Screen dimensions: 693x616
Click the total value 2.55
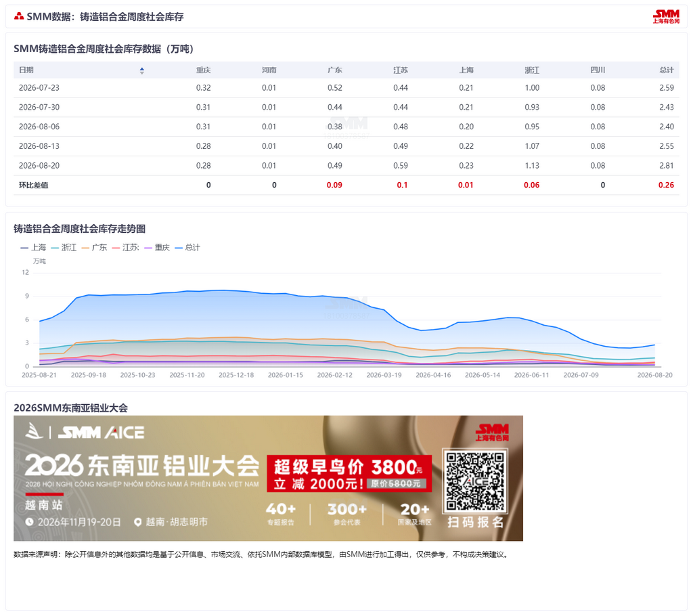pyautogui.click(x=667, y=146)
